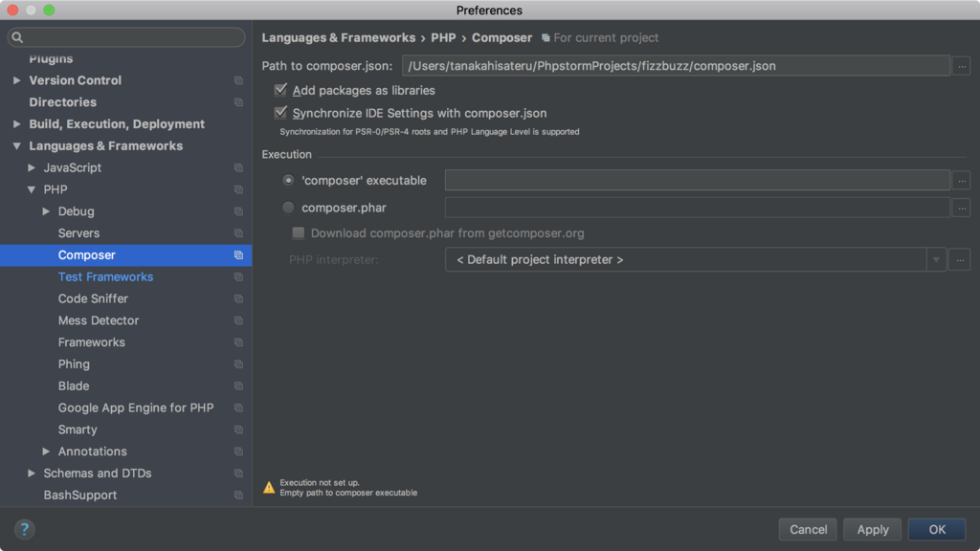Click the settings search field

126,37
